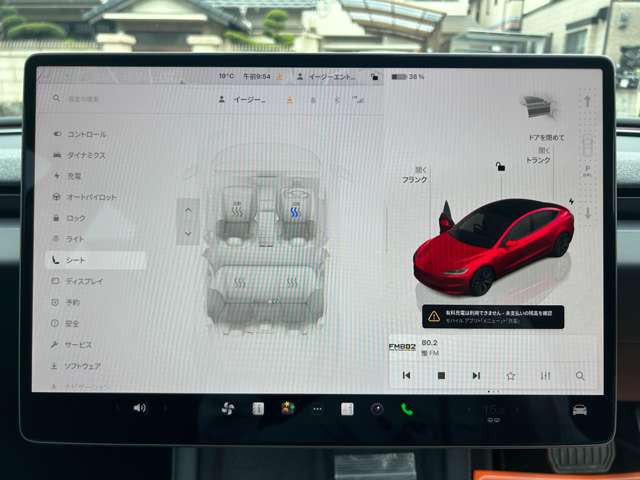Screen dimensions: 640x480
Task: Open the オートパイロット (Autopilot) settings
Action: (84, 197)
